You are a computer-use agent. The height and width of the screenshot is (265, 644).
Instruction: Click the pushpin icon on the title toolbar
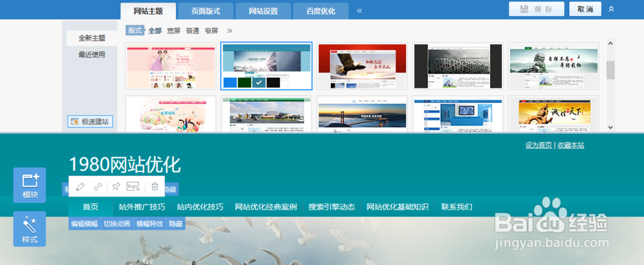(116, 186)
